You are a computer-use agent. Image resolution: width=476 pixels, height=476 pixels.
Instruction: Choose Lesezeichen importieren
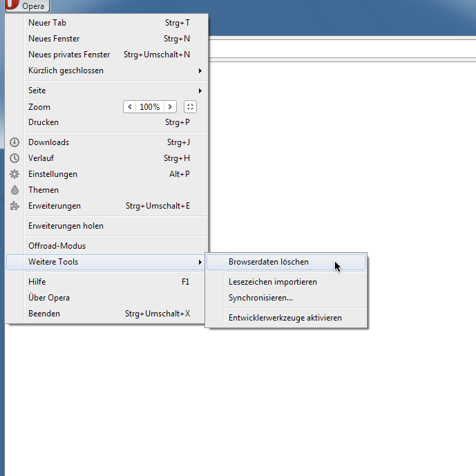(286, 282)
